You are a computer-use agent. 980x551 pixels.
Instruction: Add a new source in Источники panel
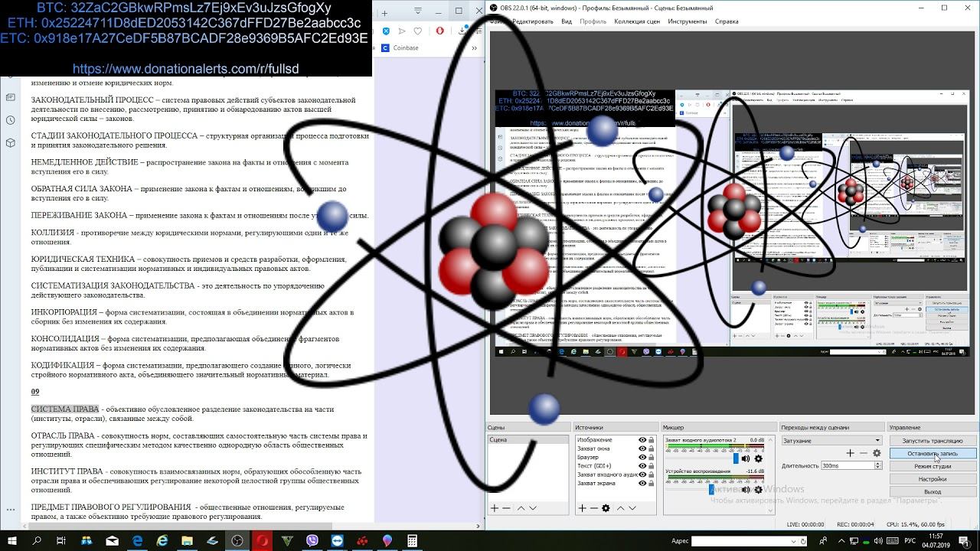click(x=582, y=508)
